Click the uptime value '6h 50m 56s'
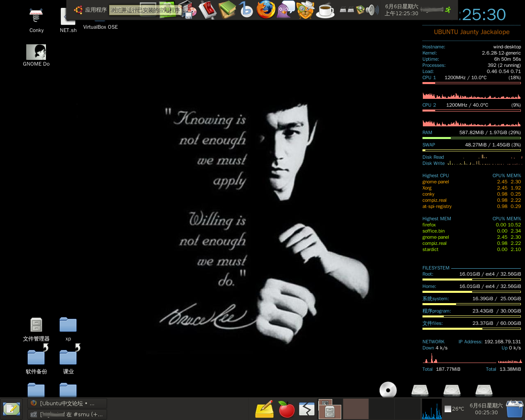 click(507, 59)
